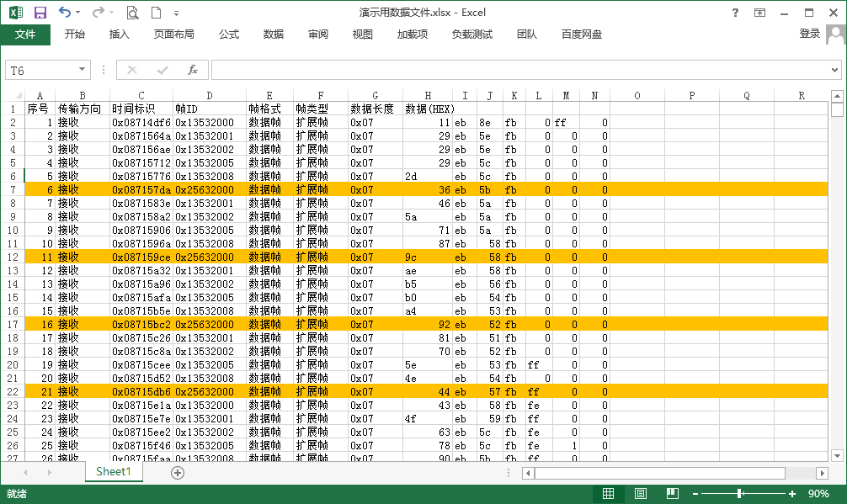Image resolution: width=847 pixels, height=504 pixels.
Task: Select the Sheet1 worksheet tab
Action: click(114, 472)
